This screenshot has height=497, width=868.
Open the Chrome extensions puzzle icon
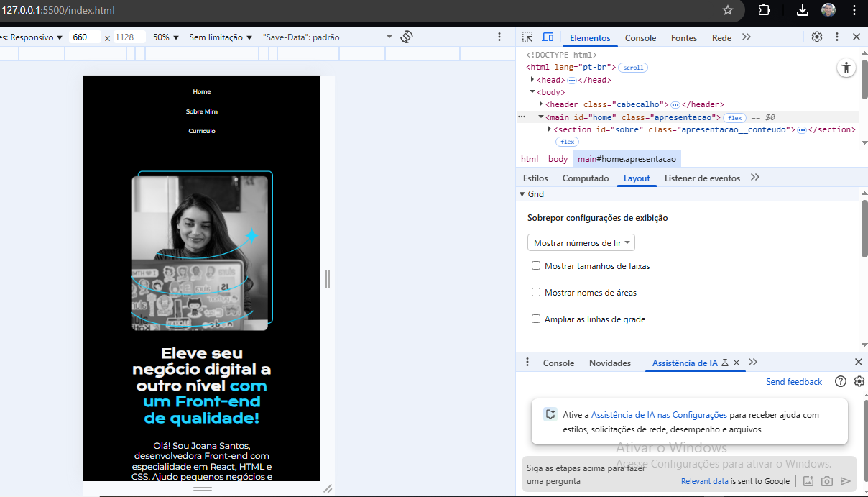(765, 10)
